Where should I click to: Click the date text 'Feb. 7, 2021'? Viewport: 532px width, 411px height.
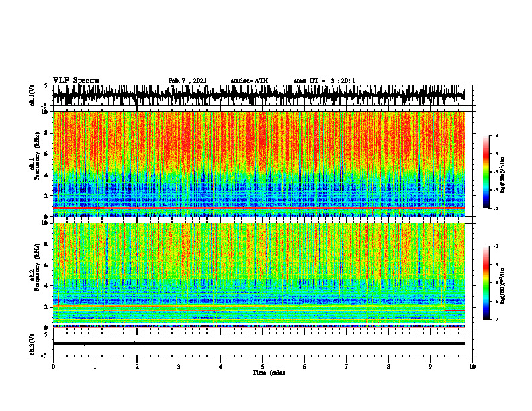click(187, 81)
